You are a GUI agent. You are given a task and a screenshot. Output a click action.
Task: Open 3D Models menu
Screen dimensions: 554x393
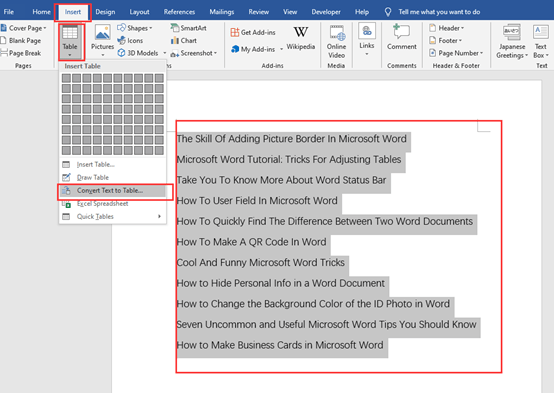click(142, 53)
